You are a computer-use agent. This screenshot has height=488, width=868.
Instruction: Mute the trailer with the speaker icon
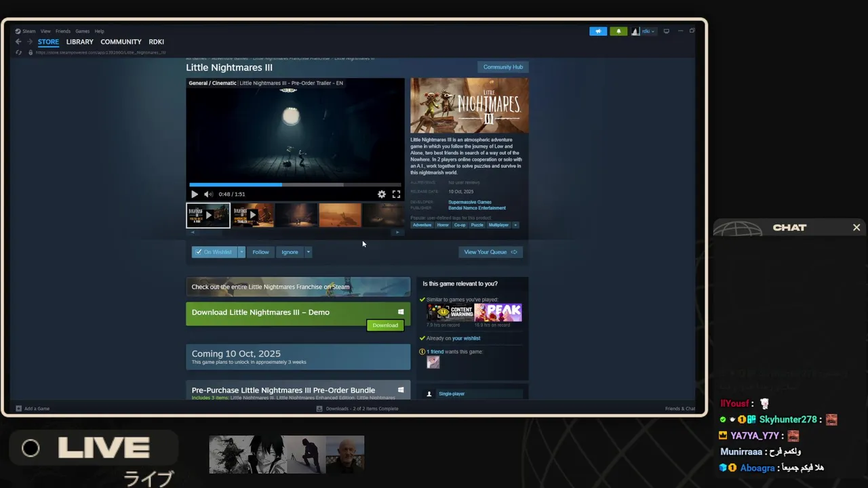[x=208, y=195]
